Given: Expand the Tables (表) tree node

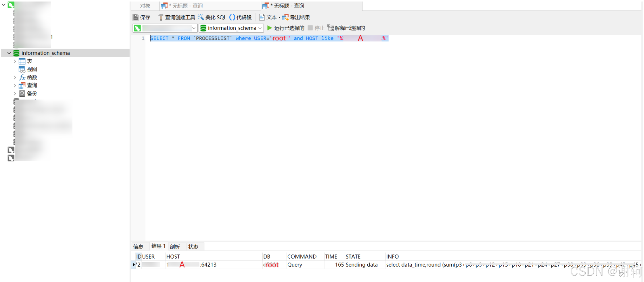Looking at the screenshot, I should tap(15, 61).
